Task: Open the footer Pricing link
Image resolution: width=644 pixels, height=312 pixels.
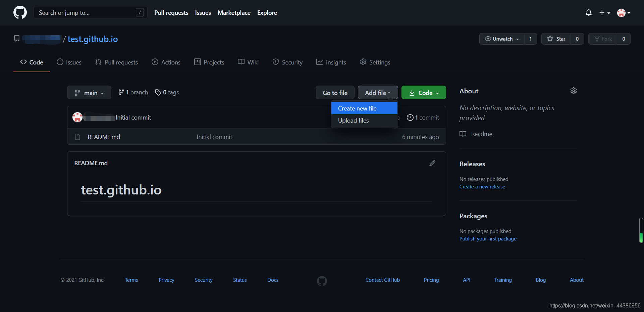Action: click(431, 280)
